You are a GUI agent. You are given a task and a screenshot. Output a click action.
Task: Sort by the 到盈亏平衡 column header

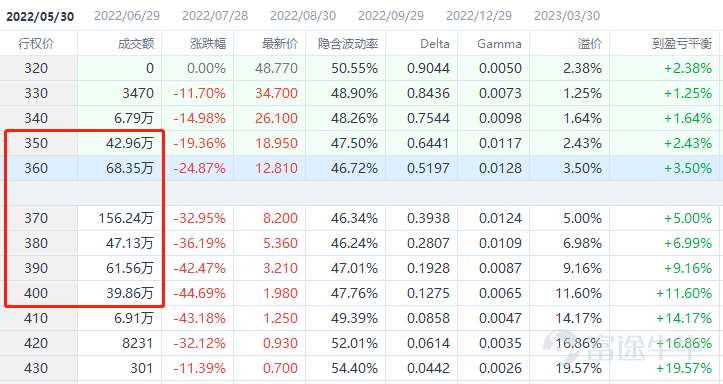coord(682,44)
